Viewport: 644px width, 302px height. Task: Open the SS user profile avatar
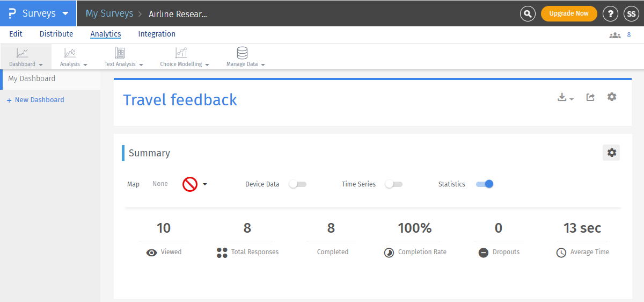point(631,14)
